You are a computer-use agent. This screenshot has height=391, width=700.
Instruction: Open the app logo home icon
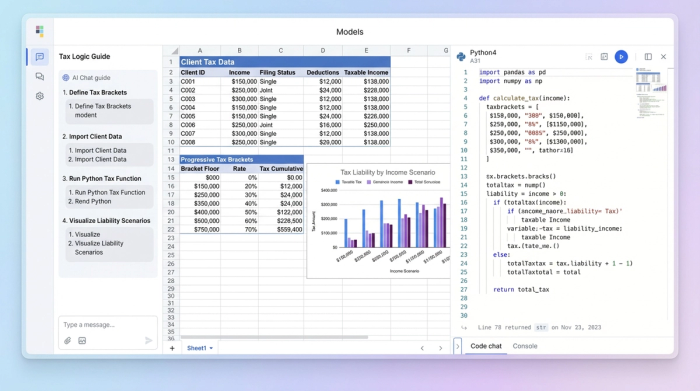(40, 31)
